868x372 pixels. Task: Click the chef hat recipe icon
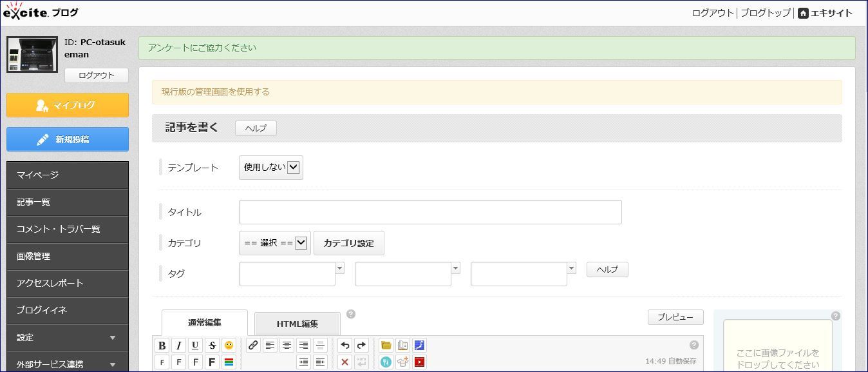tap(402, 362)
